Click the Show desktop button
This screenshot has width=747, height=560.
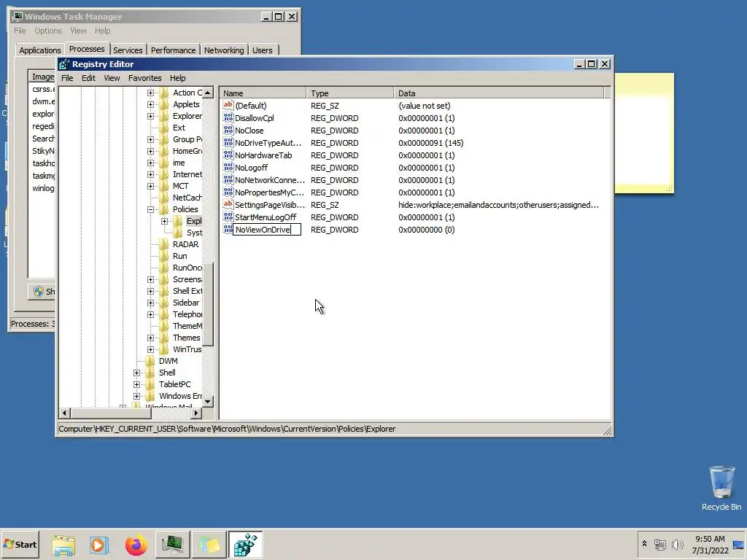point(738,544)
